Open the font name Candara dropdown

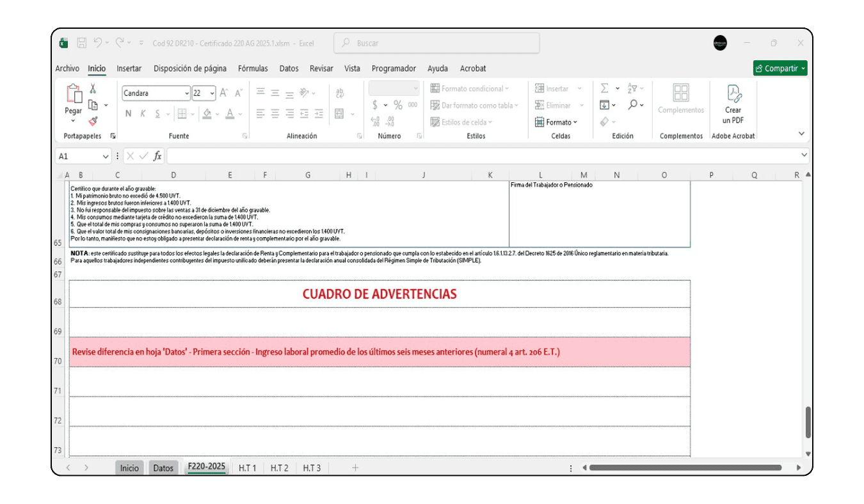click(186, 93)
